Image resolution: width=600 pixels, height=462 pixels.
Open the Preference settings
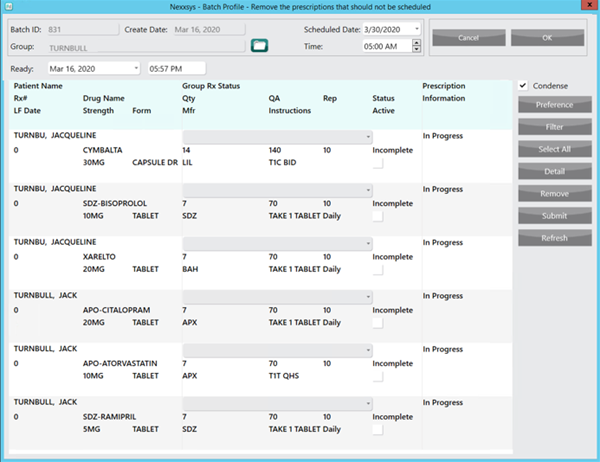point(554,105)
